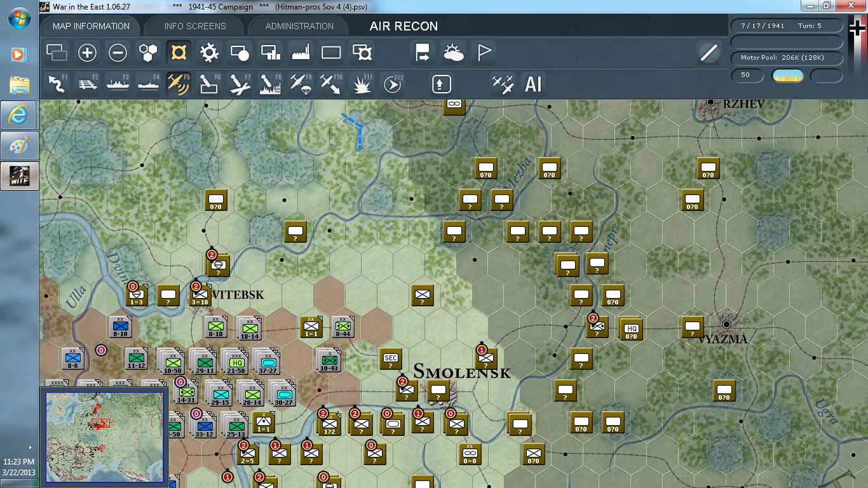
Task: Select the blue unit counter 8-8
Action: click(73, 359)
